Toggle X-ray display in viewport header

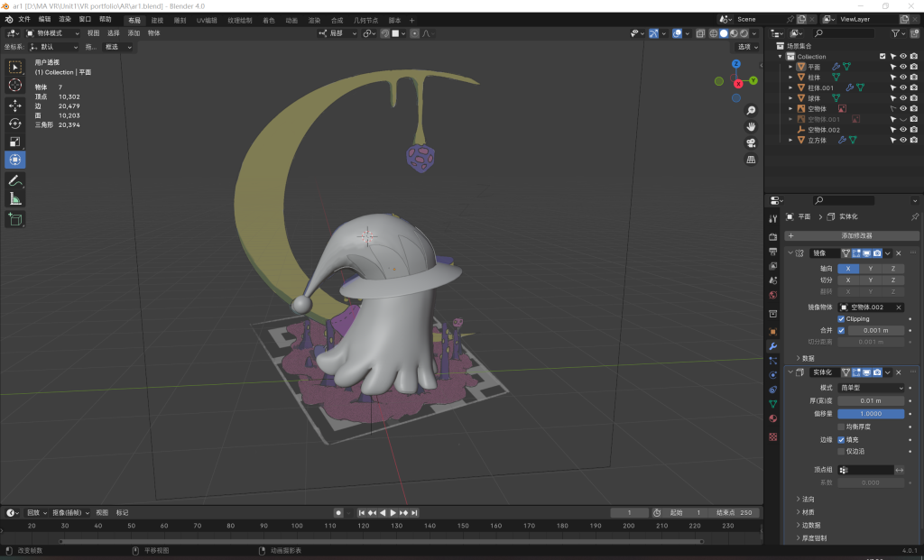point(700,33)
